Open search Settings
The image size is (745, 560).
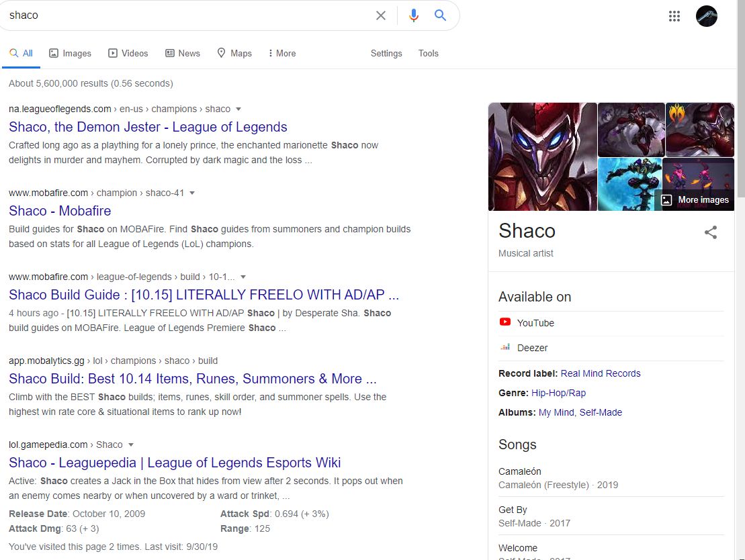[386, 53]
